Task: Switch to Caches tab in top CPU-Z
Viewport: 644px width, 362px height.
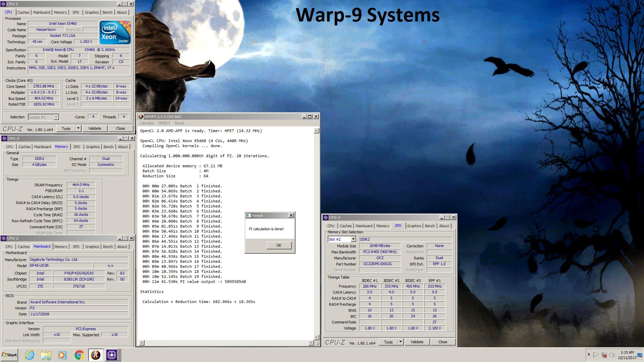Action: [x=23, y=12]
